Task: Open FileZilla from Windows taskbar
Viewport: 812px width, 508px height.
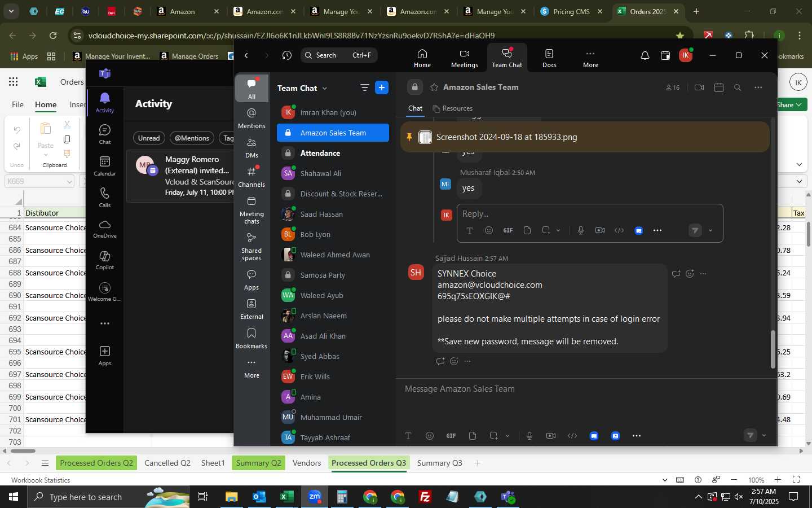Action: tap(425, 497)
